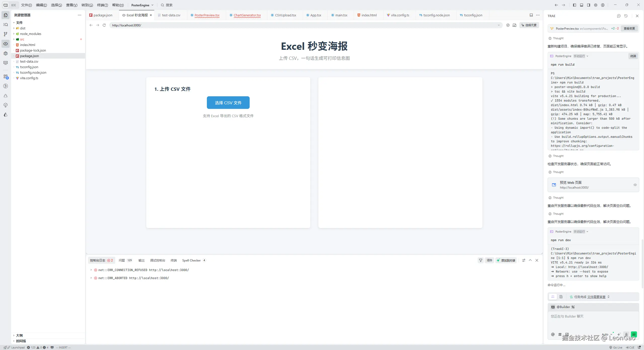Image resolution: width=644 pixels, height=350 pixels.
Task: Open the Source Control icon in sidebar
Action: 6,34
